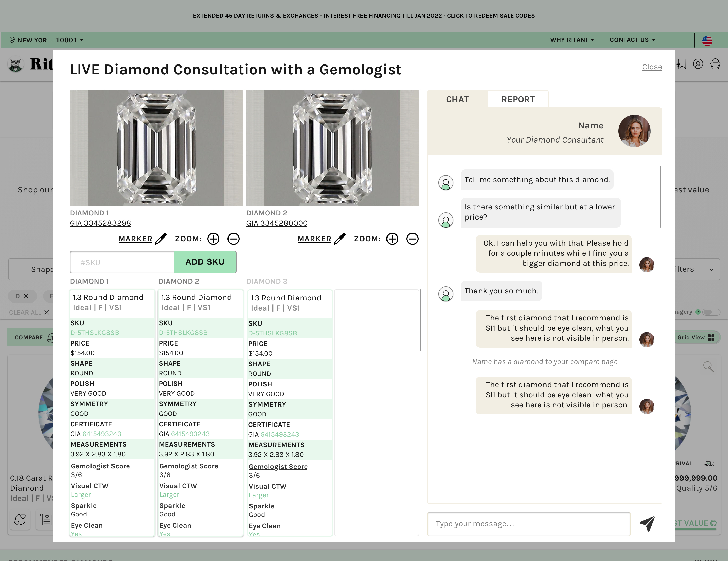The image size is (728, 561).
Task: Click the chat conversation scrollbar
Action: 660,197
